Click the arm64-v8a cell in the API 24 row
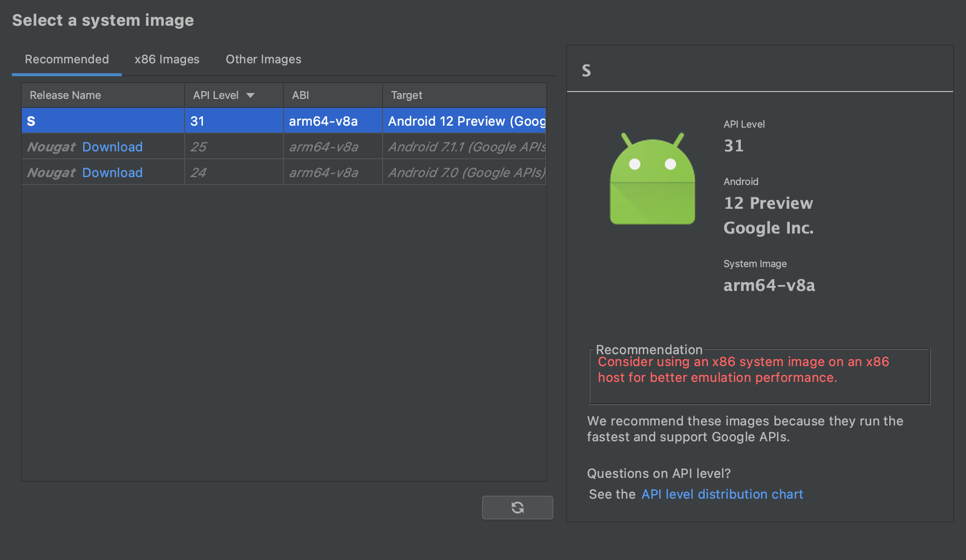The height and width of the screenshot is (560, 966). [x=333, y=173]
